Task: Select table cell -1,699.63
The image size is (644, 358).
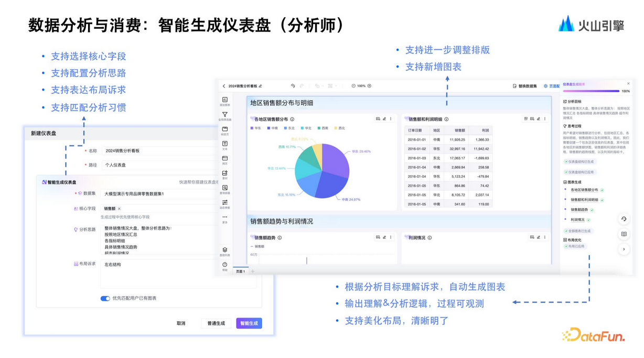Action: tap(481, 158)
